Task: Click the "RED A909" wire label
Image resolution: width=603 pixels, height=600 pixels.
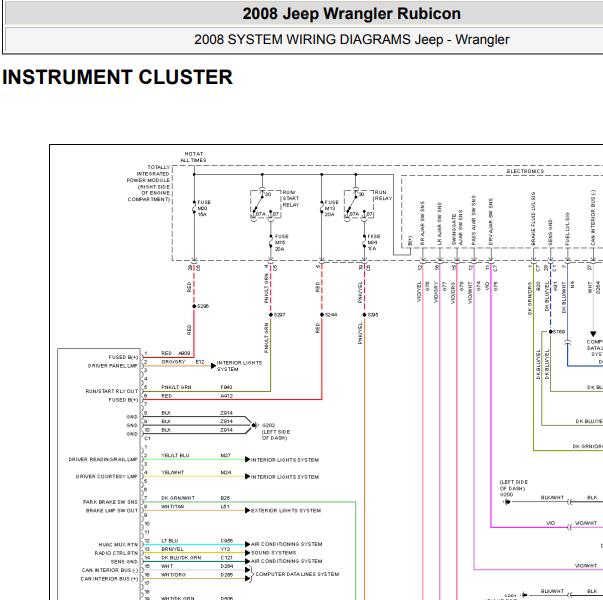Action: (175, 353)
